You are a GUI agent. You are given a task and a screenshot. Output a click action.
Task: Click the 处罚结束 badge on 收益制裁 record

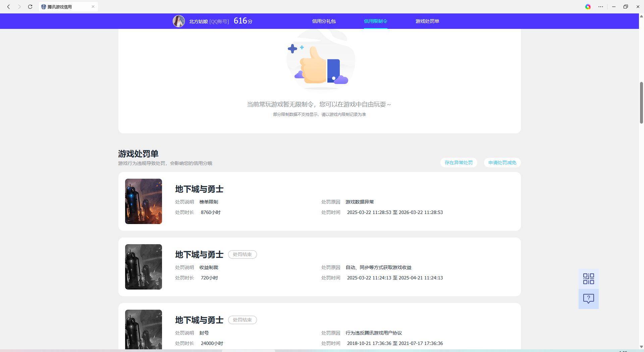tap(242, 255)
